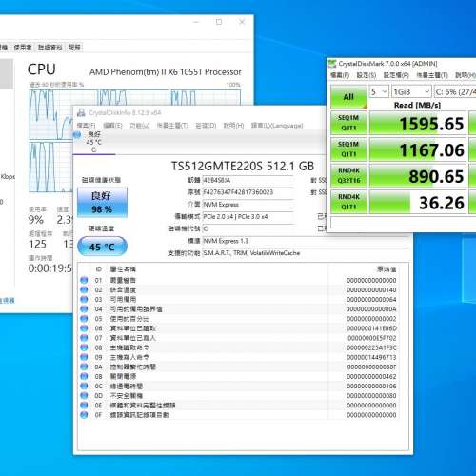
Task: Open CrystalDiskInfo Language menu
Action: pyautogui.click(x=277, y=126)
